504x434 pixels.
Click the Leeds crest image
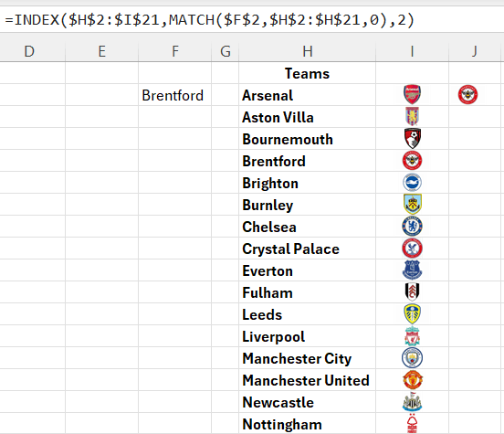pos(412,313)
